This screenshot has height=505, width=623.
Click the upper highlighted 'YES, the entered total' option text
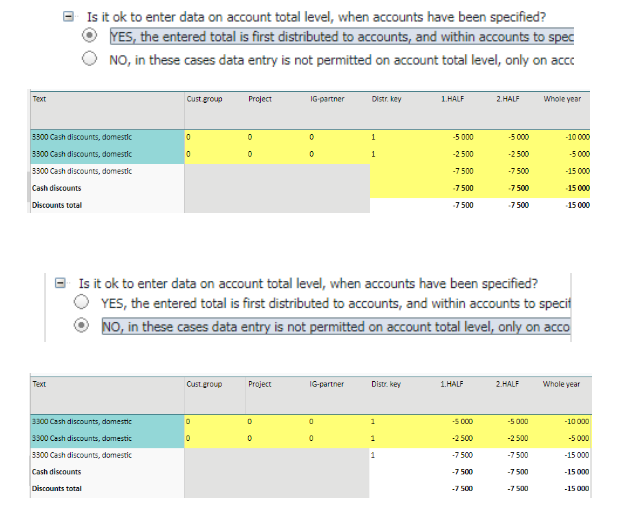pyautogui.click(x=342, y=37)
